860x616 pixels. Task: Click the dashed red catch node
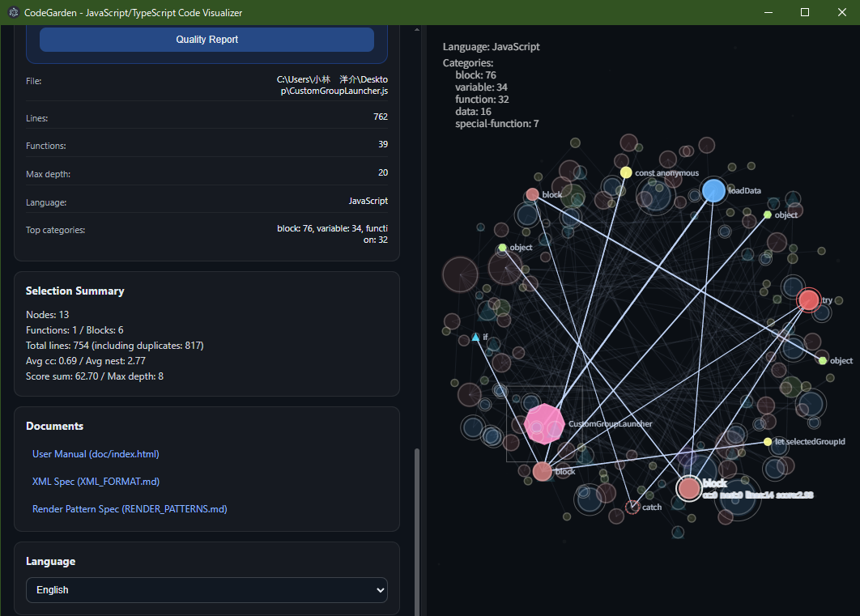(x=632, y=507)
